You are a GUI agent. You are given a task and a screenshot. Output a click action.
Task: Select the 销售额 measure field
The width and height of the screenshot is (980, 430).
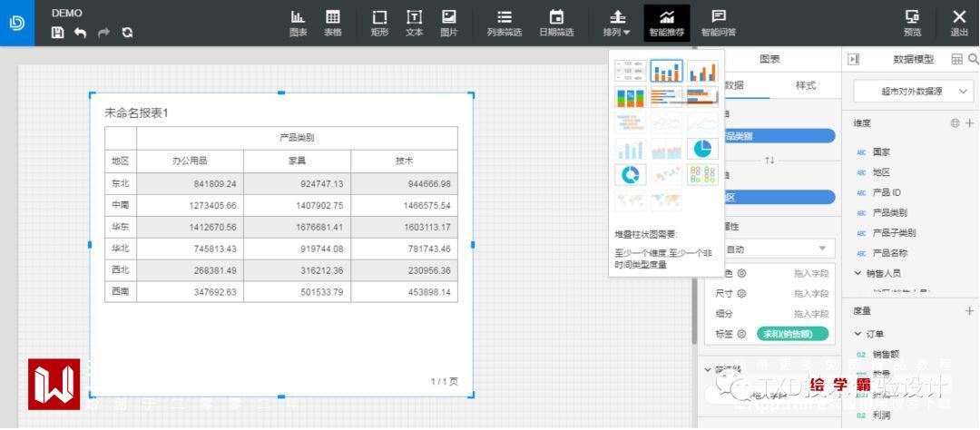(x=886, y=355)
